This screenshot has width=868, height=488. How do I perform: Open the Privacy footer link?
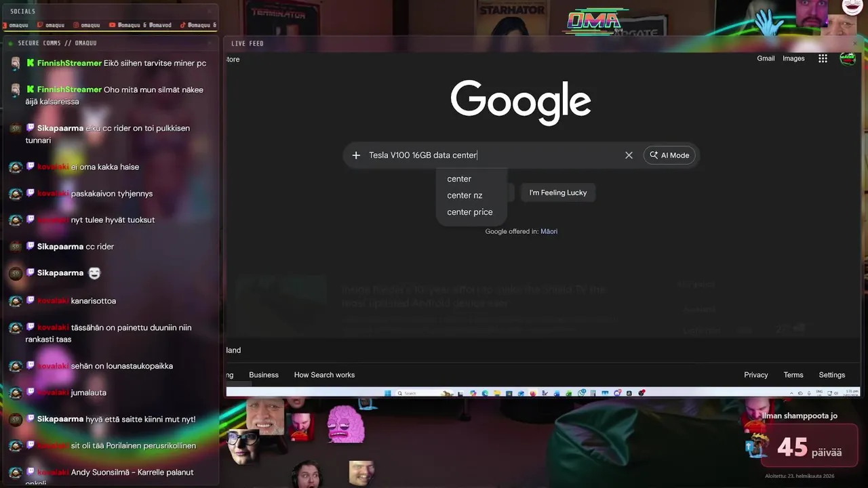pos(756,375)
